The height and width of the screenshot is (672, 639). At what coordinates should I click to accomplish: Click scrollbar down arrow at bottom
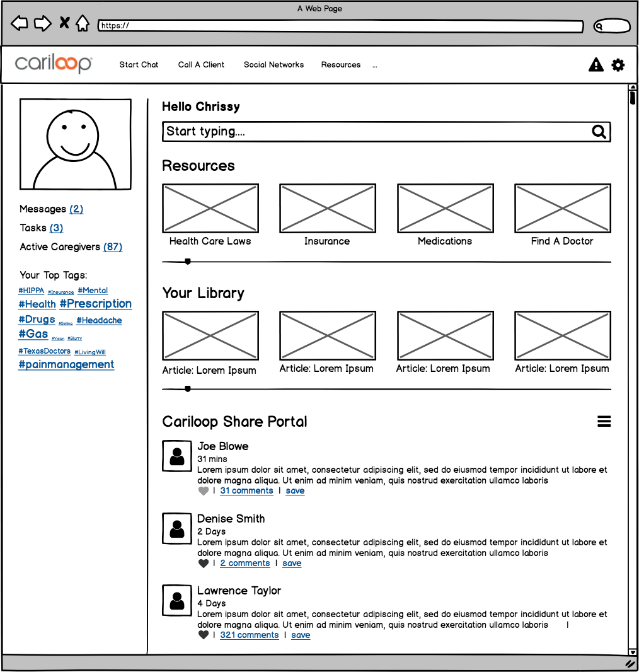tap(632, 652)
